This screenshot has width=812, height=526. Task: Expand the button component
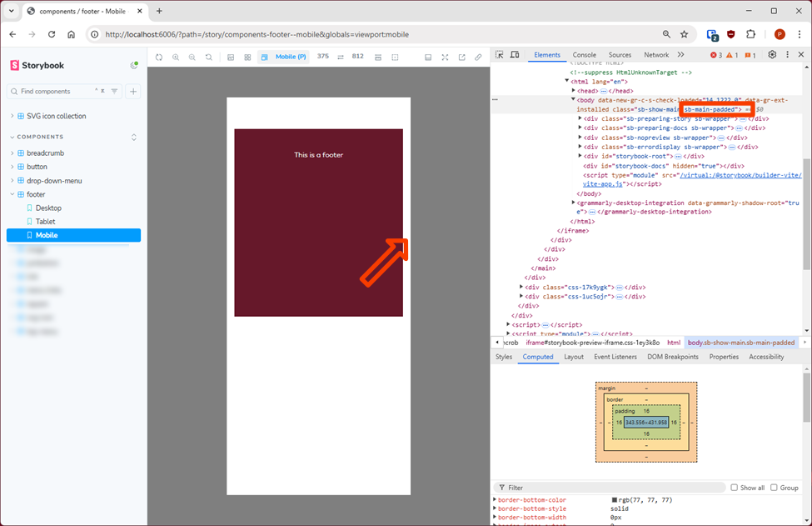pos(37,167)
